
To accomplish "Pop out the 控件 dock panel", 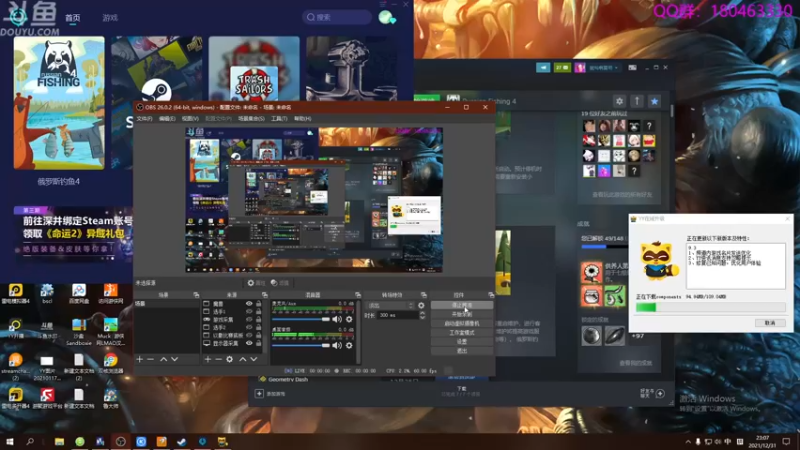I will click(491, 295).
